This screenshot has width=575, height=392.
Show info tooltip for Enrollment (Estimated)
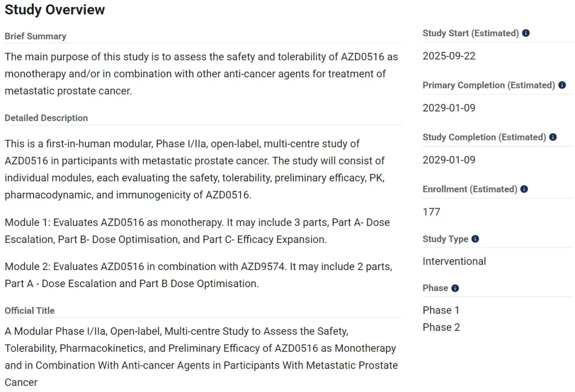(x=524, y=189)
